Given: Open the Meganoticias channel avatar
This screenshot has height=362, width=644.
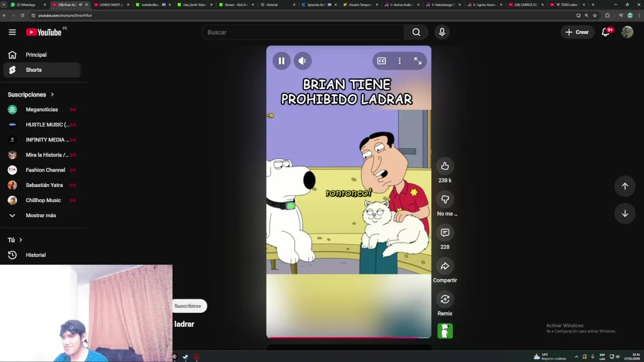Looking at the screenshot, I should tap(13, 110).
